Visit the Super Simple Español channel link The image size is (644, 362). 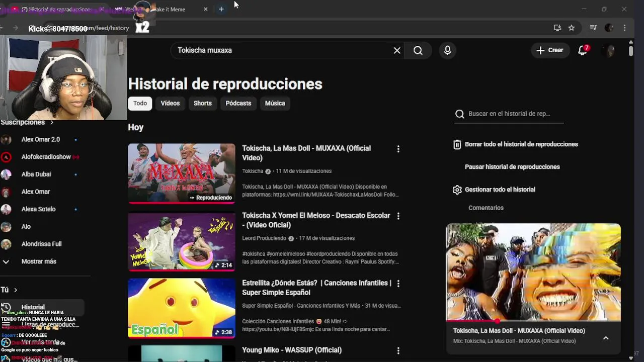point(301,306)
